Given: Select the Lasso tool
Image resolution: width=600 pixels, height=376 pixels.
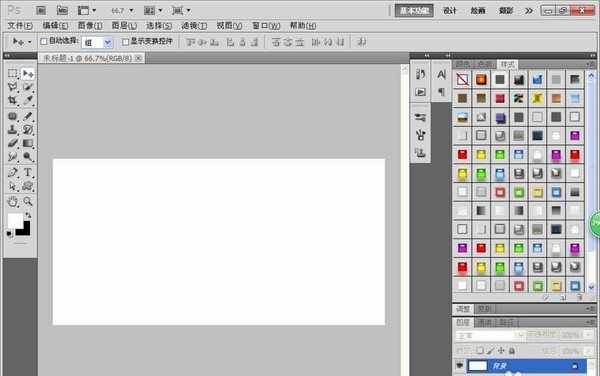Looking at the screenshot, I should (x=13, y=87).
